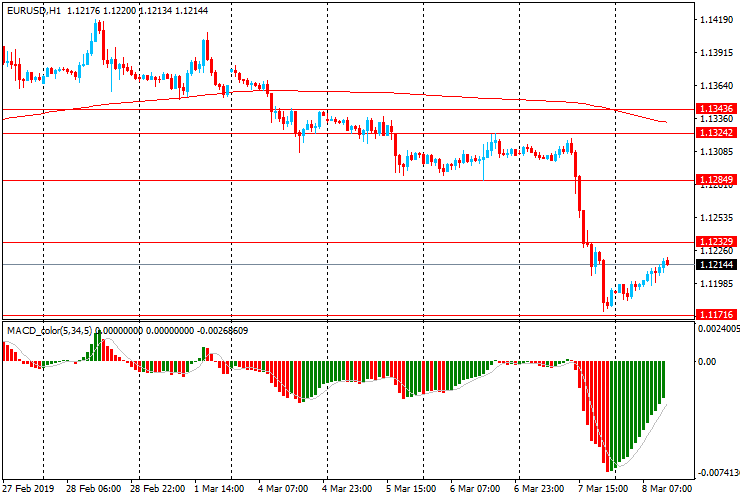Select the 1.11716 red price level label
This screenshot has height=500, width=740.
tap(716, 314)
